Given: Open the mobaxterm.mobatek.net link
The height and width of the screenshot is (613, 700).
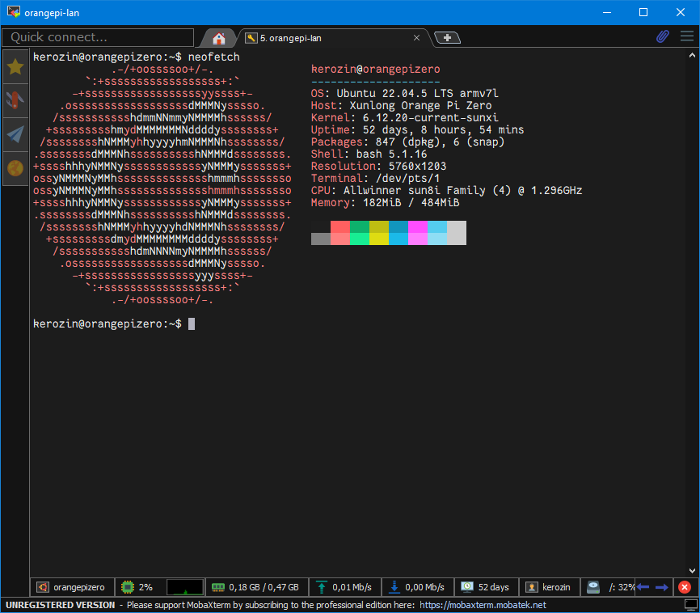Looking at the screenshot, I should click(x=483, y=605).
